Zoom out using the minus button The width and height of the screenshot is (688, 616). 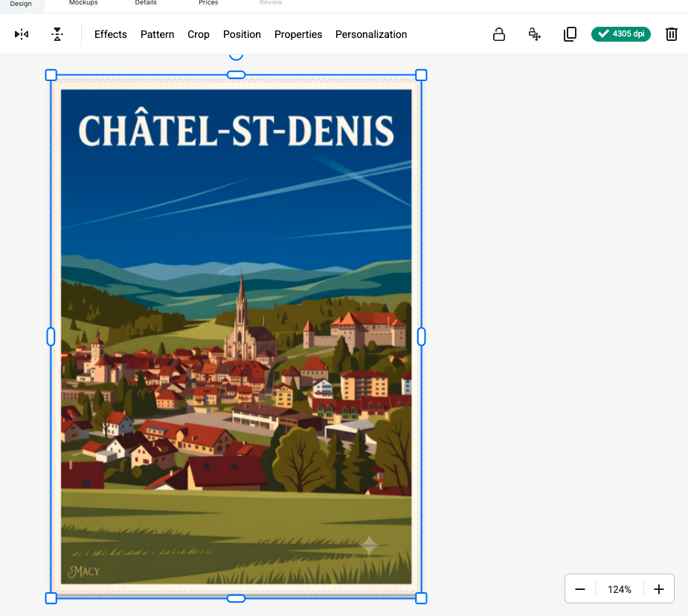[580, 589]
